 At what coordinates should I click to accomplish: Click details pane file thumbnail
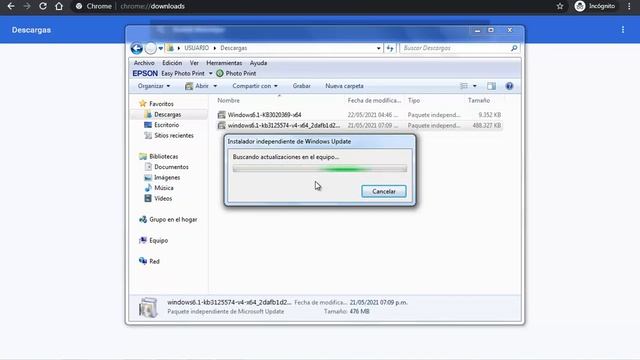(148, 307)
